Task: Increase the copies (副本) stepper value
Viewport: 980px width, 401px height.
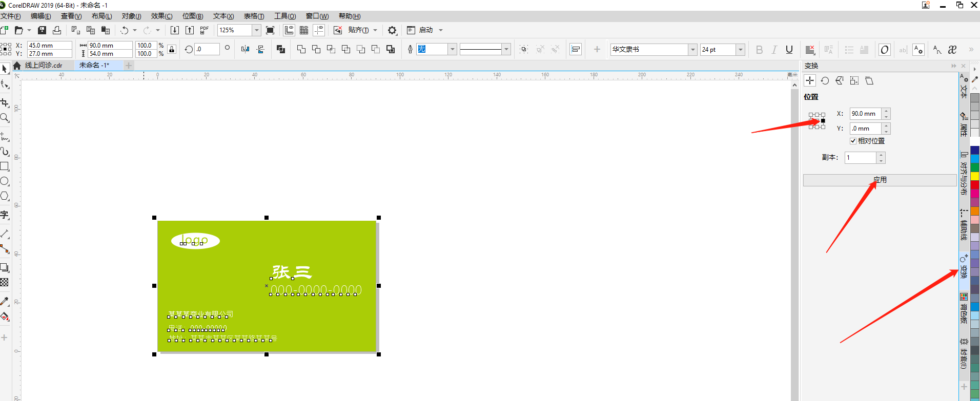Action: click(x=881, y=155)
